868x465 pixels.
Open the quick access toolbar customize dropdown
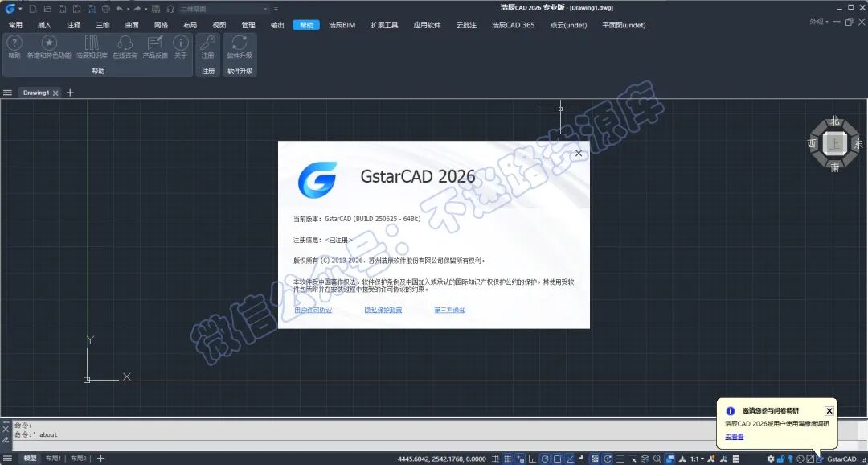(x=276, y=9)
